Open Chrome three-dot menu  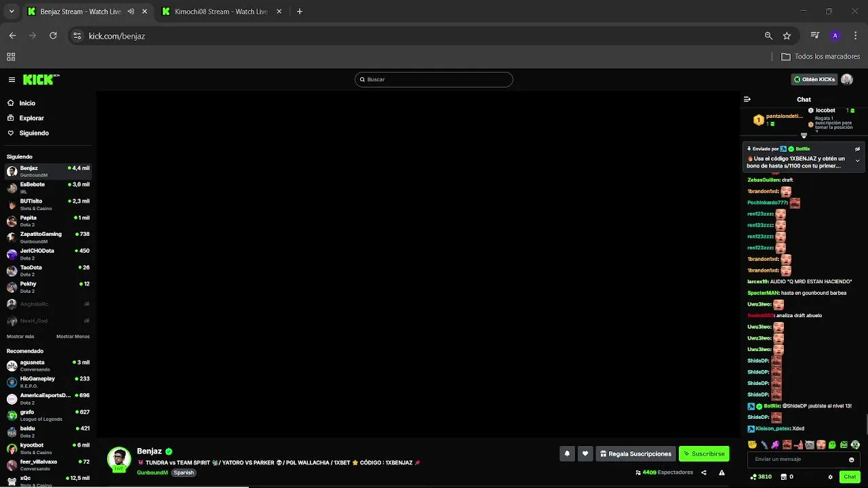click(x=854, y=36)
